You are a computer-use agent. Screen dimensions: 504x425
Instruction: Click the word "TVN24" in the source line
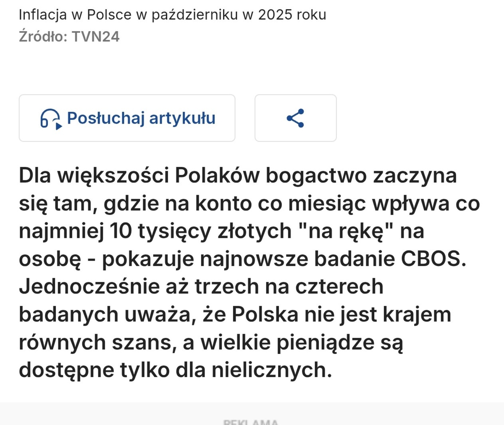(95, 37)
